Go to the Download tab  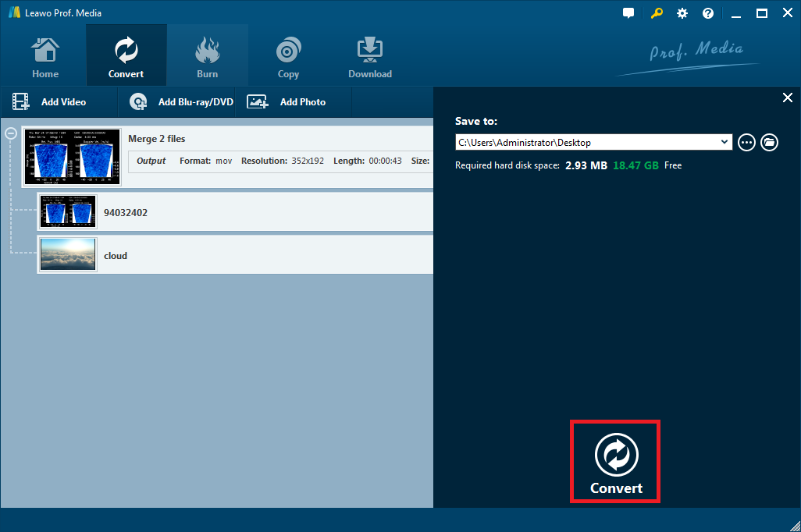[x=369, y=59]
